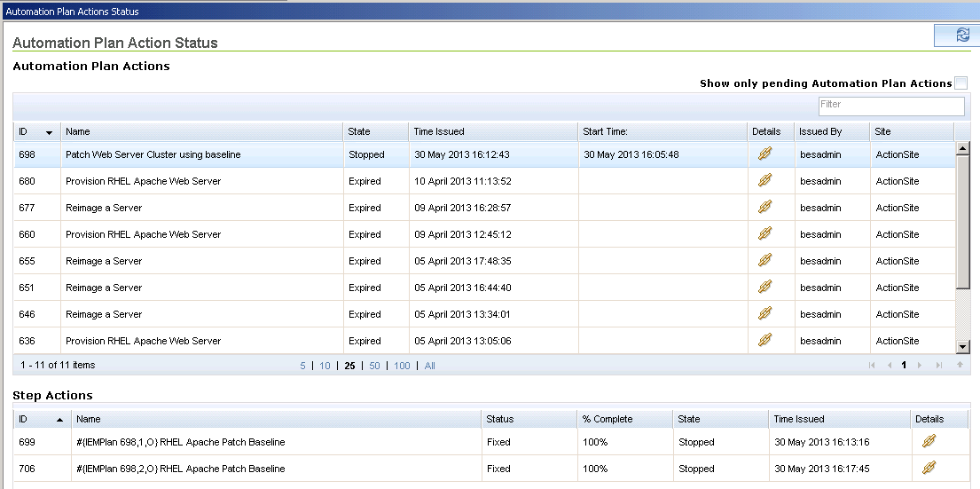Sort plan actions by State column
980x489 pixels.
pyautogui.click(x=376, y=131)
